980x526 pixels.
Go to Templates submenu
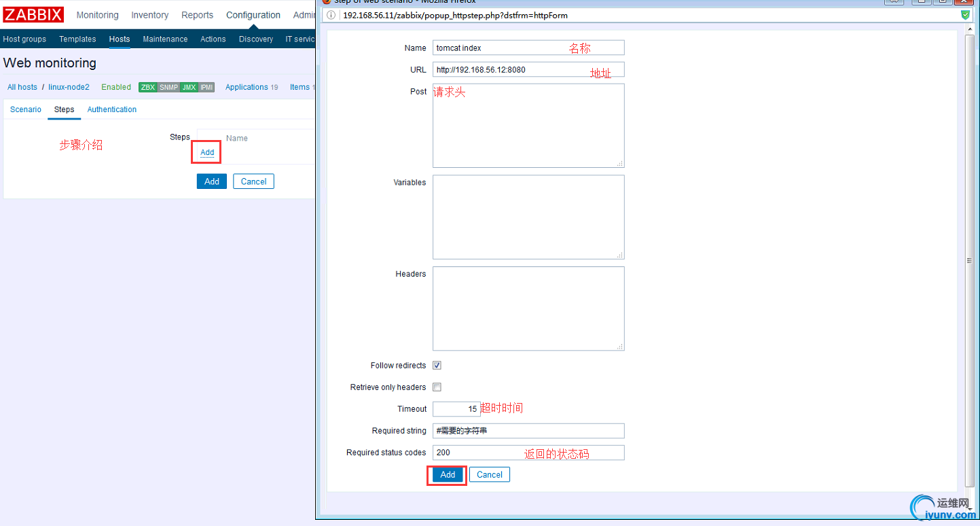[77, 39]
